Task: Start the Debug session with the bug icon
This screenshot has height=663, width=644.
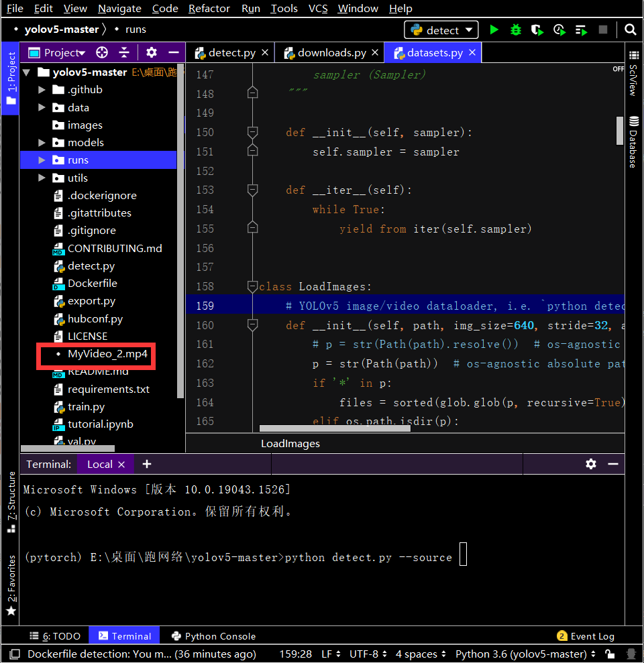Action: [x=515, y=30]
